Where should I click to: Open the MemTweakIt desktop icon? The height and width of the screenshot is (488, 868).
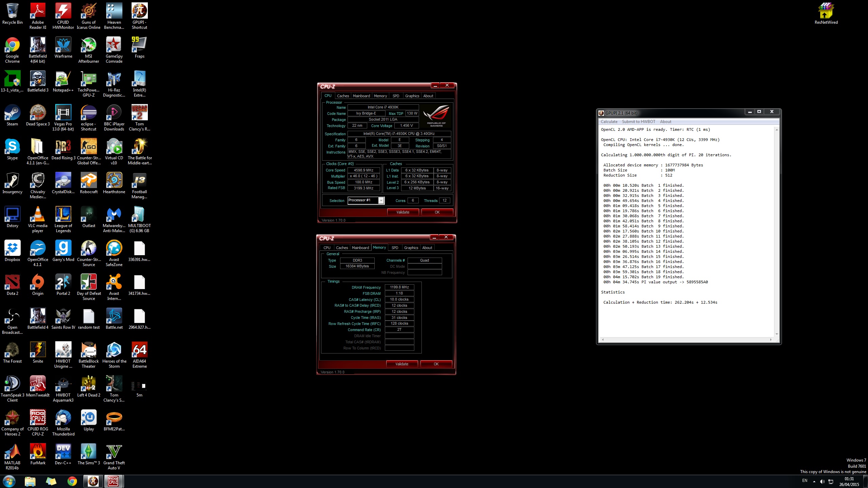coord(38,386)
